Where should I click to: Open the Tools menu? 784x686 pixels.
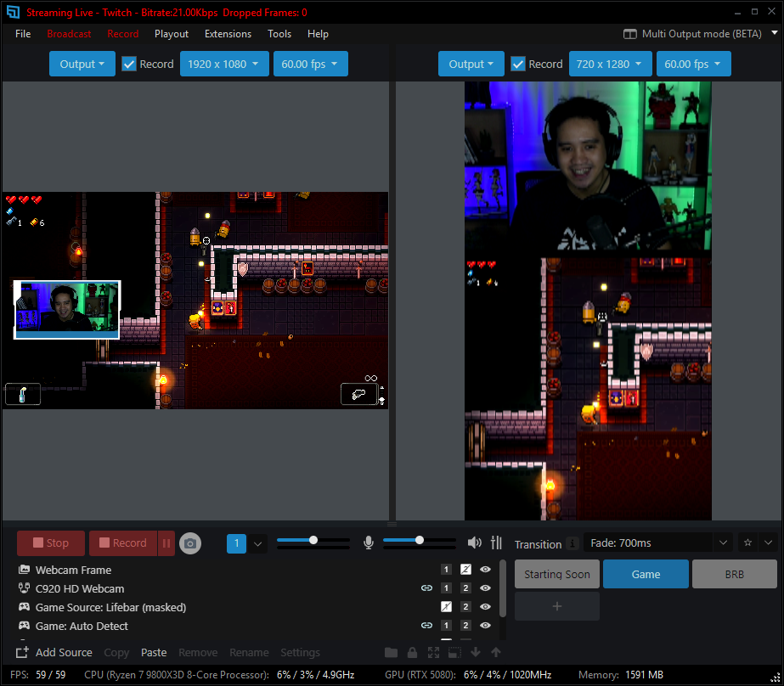coord(279,34)
